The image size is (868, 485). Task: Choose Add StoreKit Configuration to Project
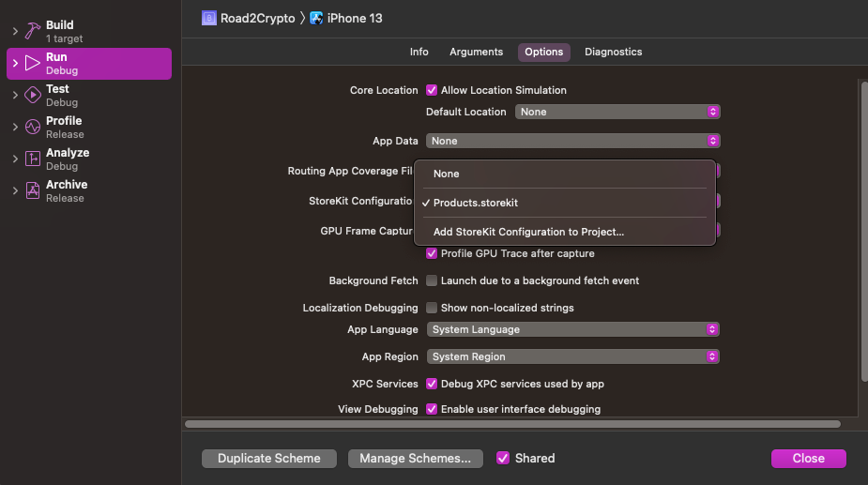coord(565,232)
